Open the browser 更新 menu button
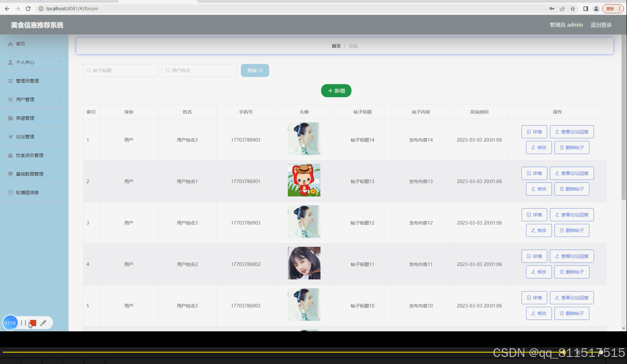Image resolution: width=627 pixels, height=364 pixels. pos(613,9)
